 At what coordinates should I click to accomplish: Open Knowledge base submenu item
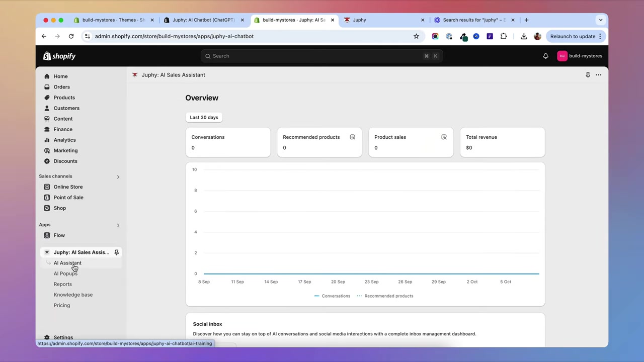click(x=73, y=295)
